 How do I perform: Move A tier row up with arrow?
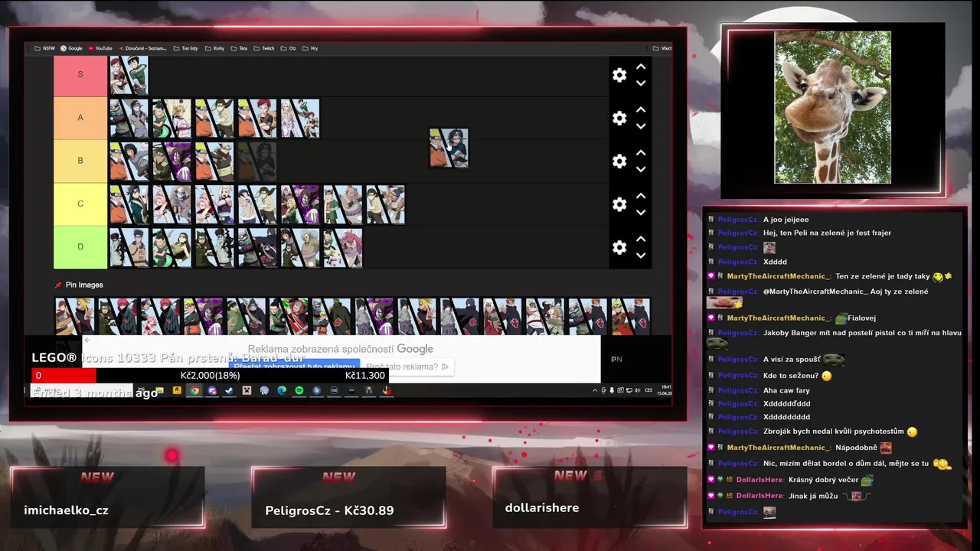coord(641,109)
